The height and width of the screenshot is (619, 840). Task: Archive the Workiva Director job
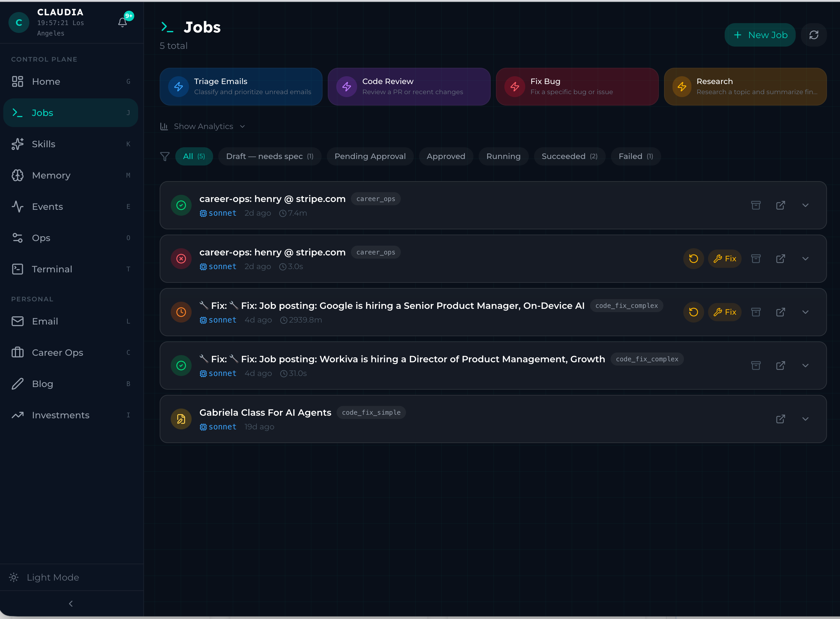pyautogui.click(x=756, y=365)
